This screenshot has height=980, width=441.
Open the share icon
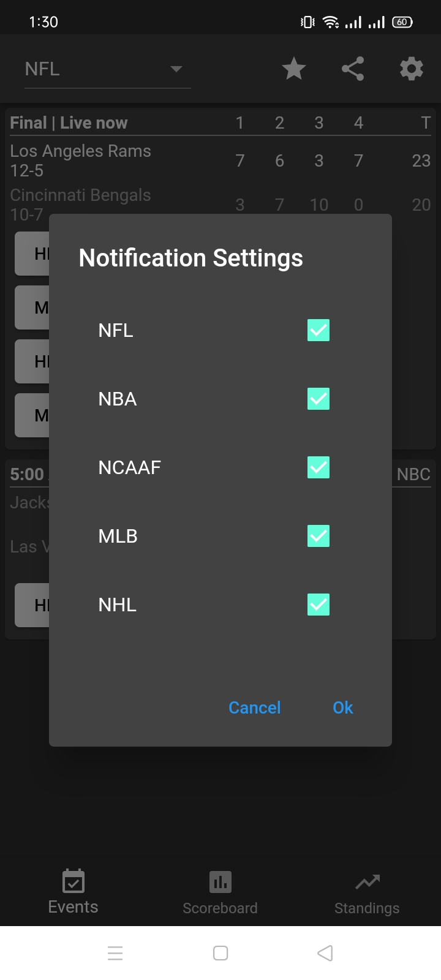(x=353, y=69)
